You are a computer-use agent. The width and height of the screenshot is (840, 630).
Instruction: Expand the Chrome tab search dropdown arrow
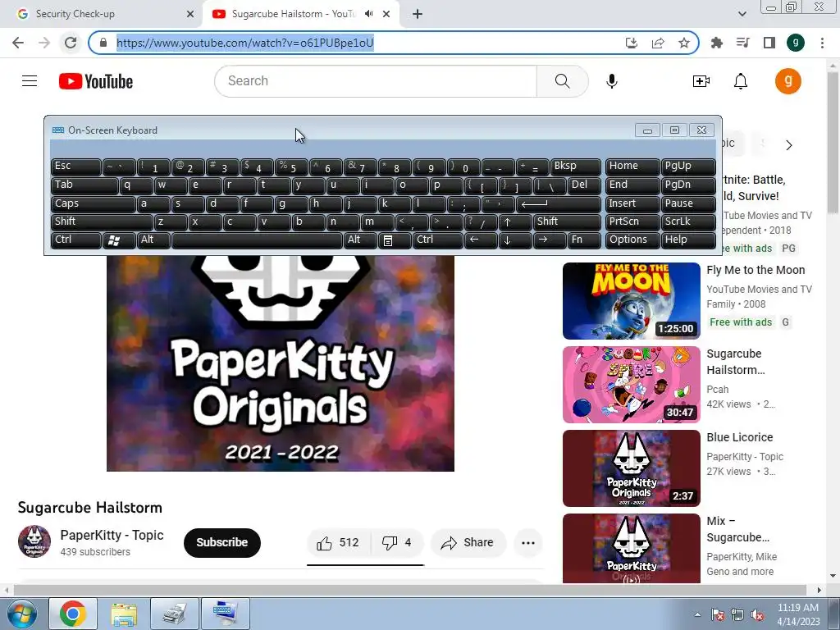tap(742, 14)
